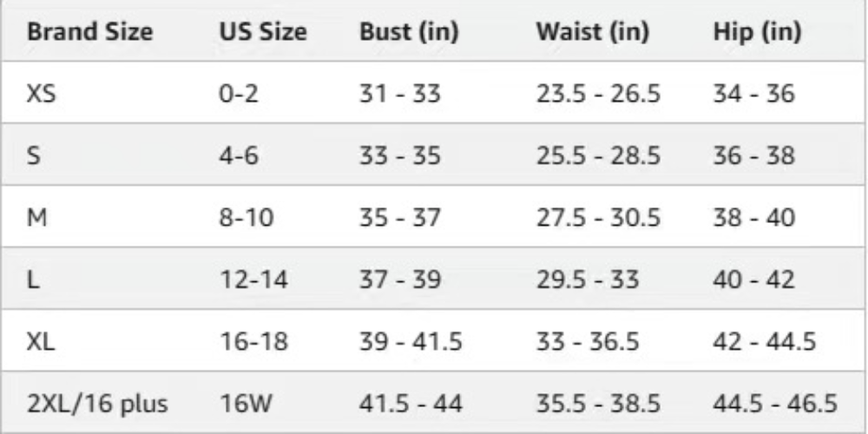This screenshot has height=434, width=868.
Task: Click the US size 0-2 cell
Action: (x=239, y=94)
